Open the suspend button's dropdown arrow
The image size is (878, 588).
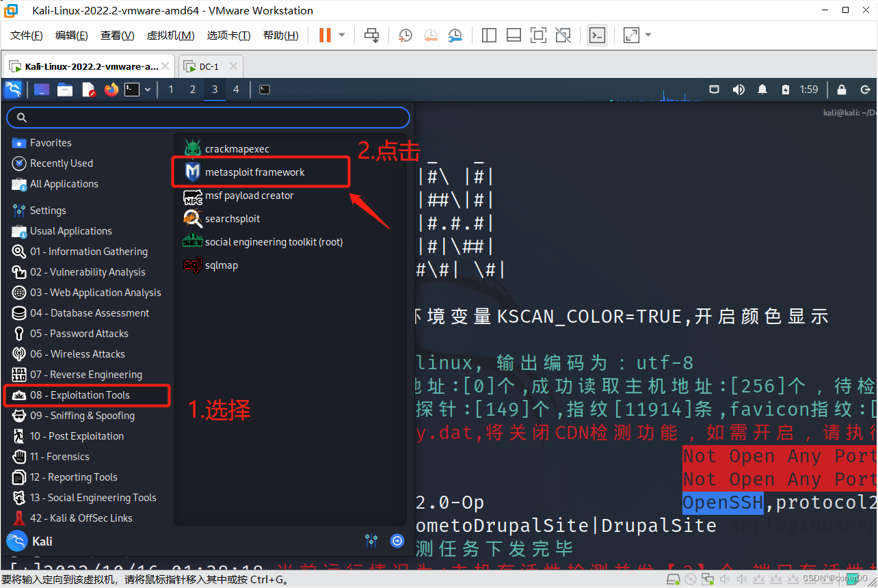pyautogui.click(x=340, y=35)
